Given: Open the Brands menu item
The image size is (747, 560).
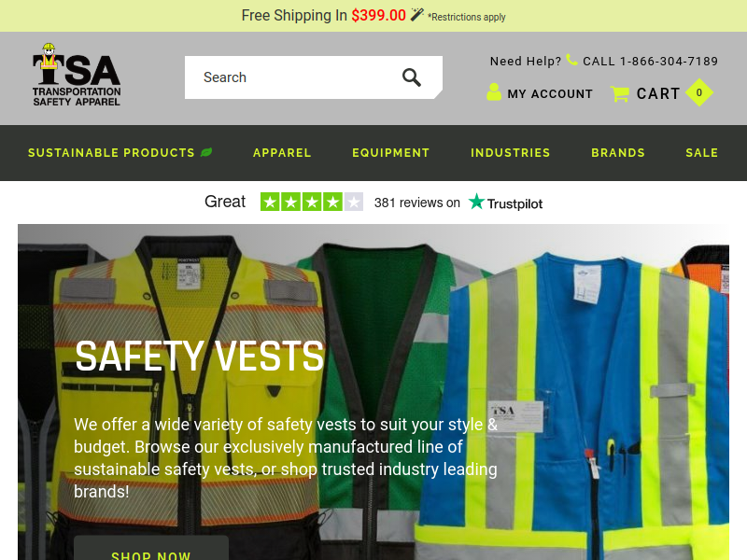Looking at the screenshot, I should pyautogui.click(x=618, y=153).
